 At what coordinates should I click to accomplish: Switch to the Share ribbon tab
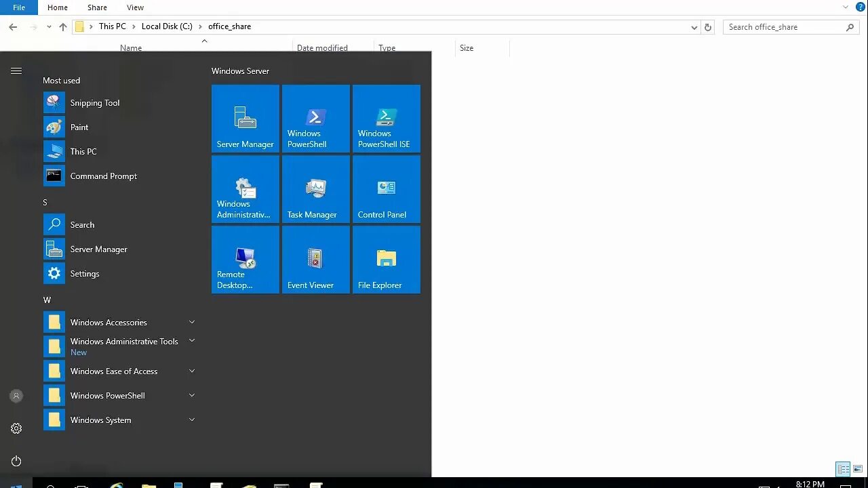click(97, 7)
